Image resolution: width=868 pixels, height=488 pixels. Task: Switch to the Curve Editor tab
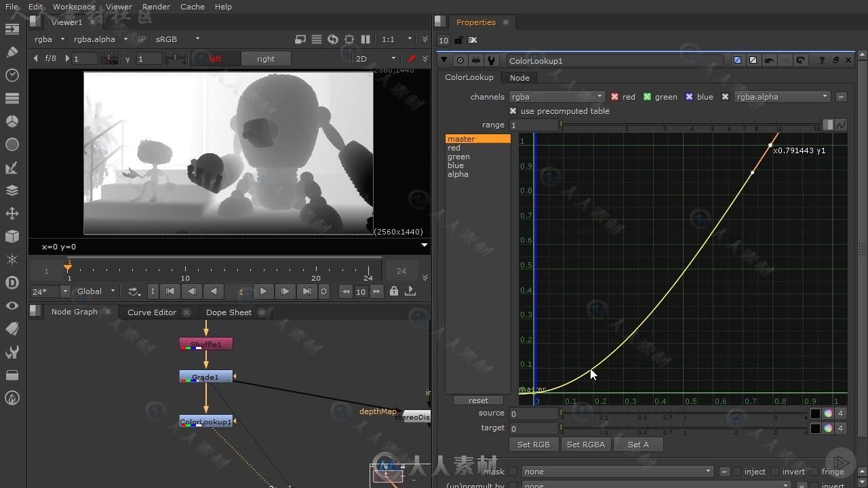[152, 312]
